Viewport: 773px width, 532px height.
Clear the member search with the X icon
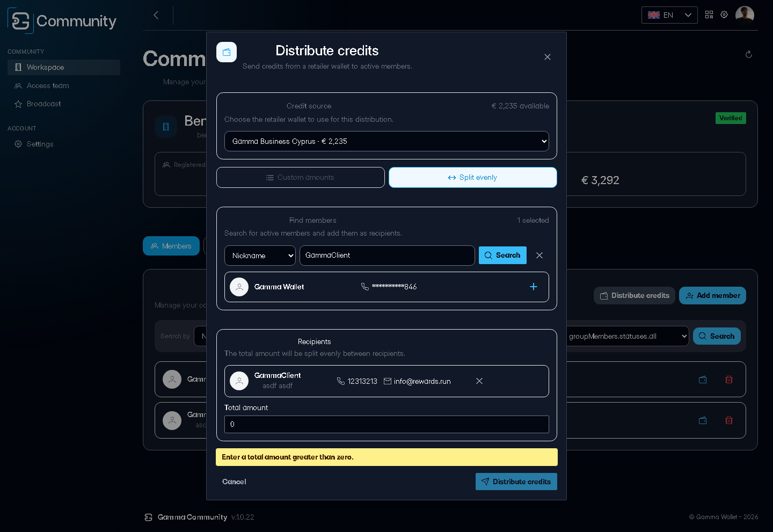(539, 256)
